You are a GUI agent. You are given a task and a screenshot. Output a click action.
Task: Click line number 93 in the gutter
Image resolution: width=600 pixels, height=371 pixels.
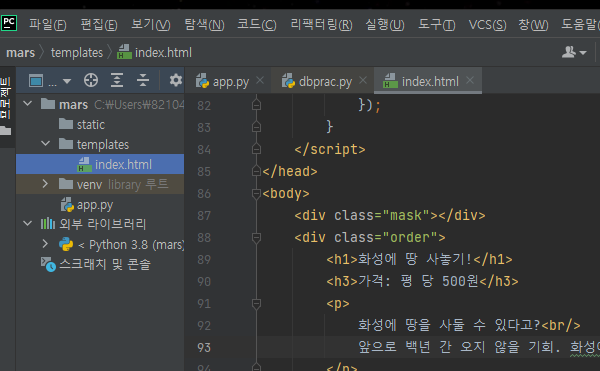coord(204,347)
